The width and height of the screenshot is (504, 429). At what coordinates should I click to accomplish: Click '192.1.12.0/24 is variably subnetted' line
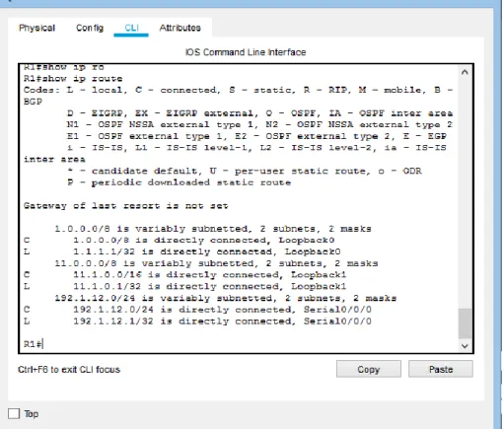pyautogui.click(x=226, y=298)
